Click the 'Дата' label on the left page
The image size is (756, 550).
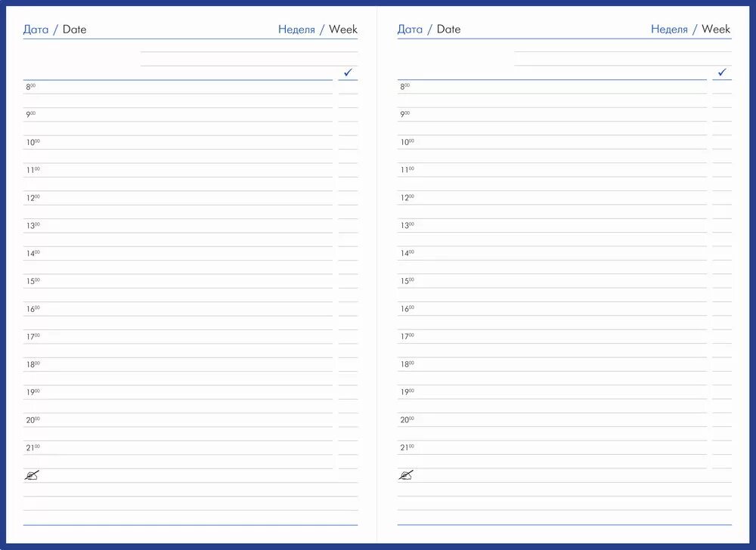click(36, 30)
